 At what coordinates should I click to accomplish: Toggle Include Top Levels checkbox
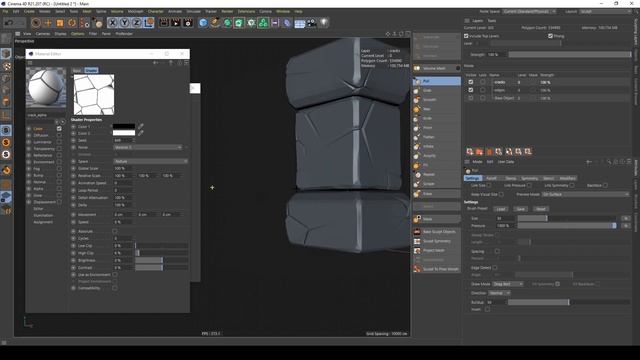[x=466, y=36]
